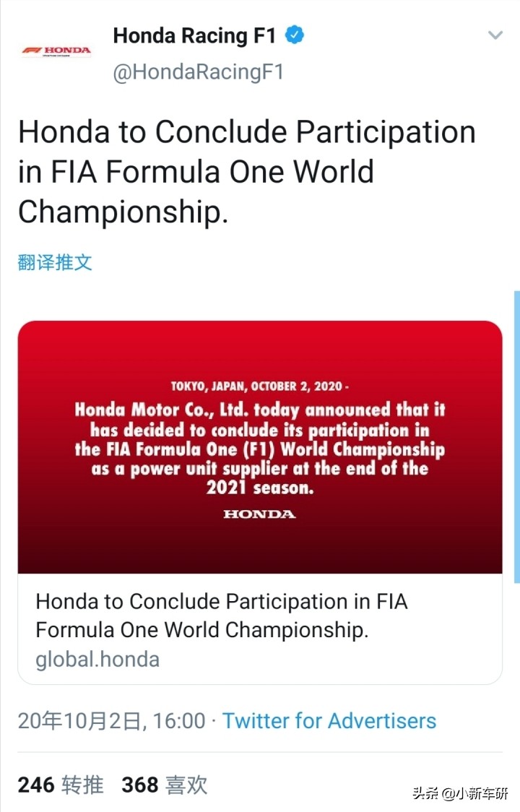Select the Honda Racing F1 display name
Viewport: 520px width, 812px height.
(194, 35)
